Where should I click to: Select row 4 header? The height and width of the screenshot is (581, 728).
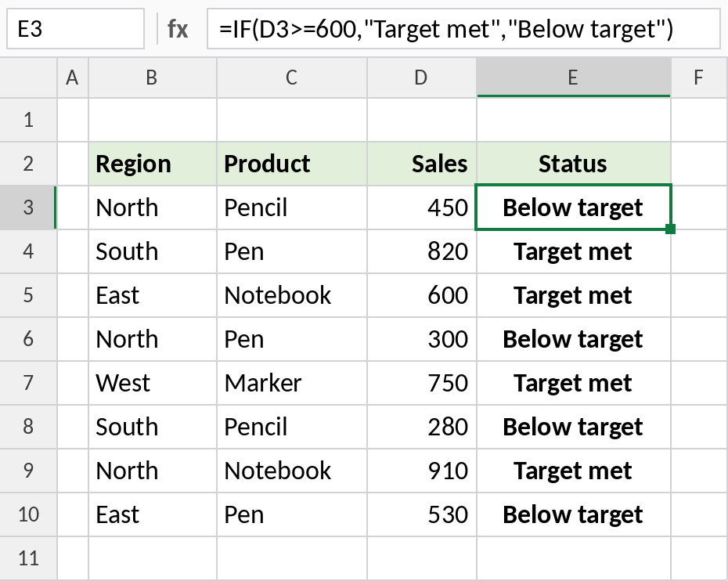coord(28,251)
